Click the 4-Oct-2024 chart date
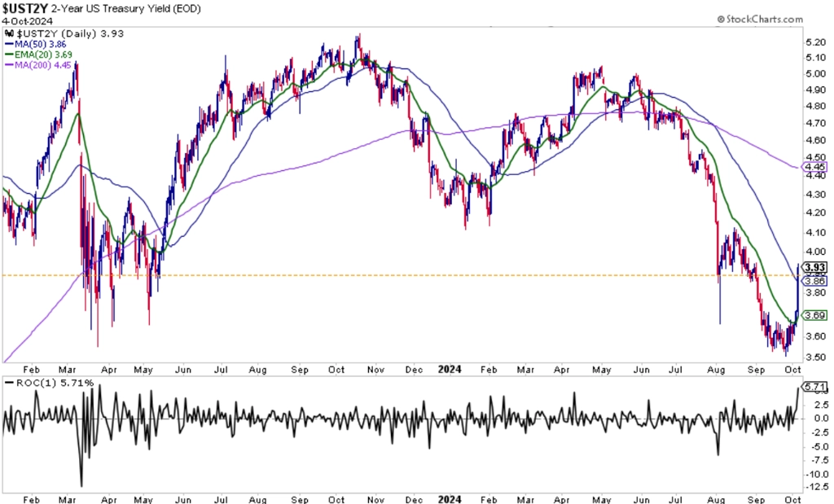 (27, 21)
